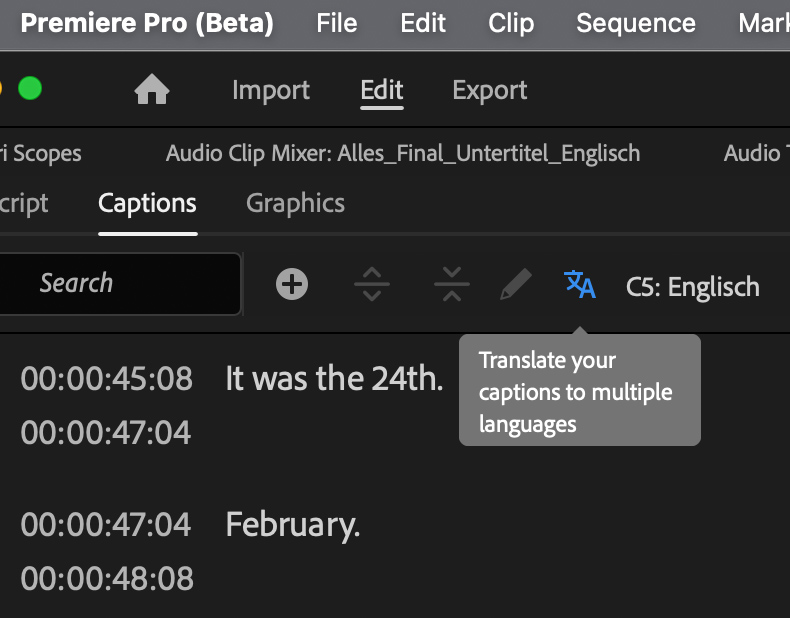Select the Graphics tab
The height and width of the screenshot is (618, 790).
pos(295,204)
